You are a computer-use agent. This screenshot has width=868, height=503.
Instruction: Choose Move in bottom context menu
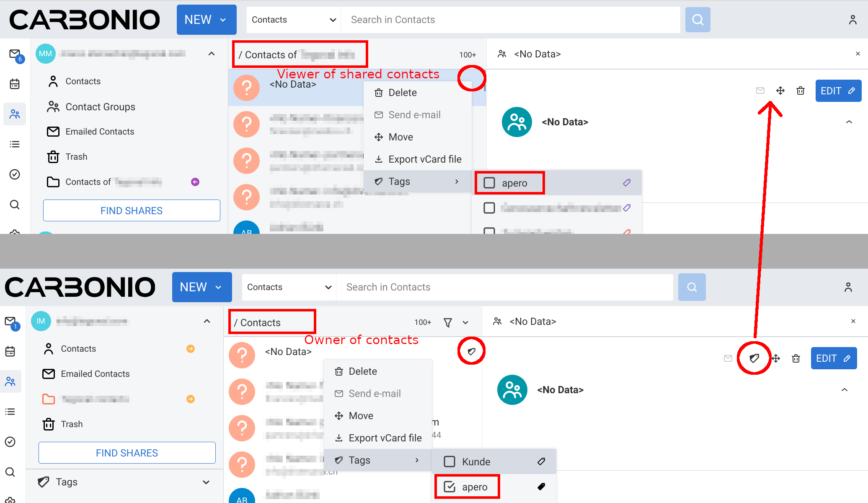pos(378,416)
